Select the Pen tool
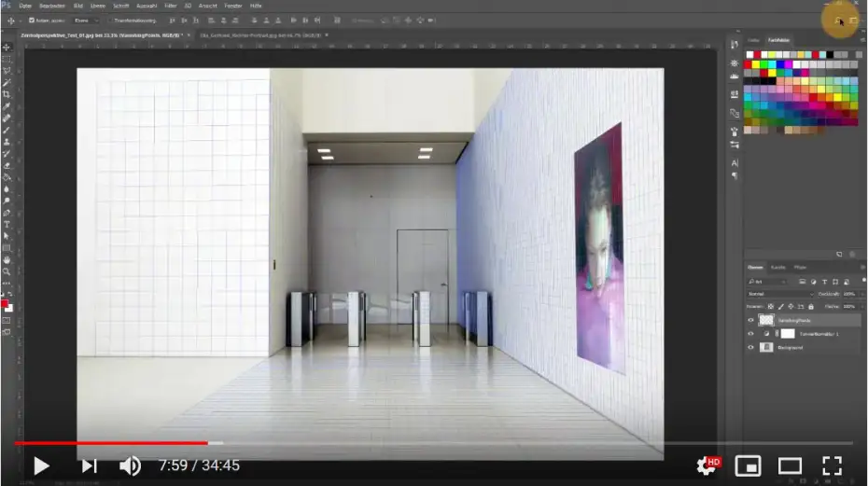 [x=7, y=213]
